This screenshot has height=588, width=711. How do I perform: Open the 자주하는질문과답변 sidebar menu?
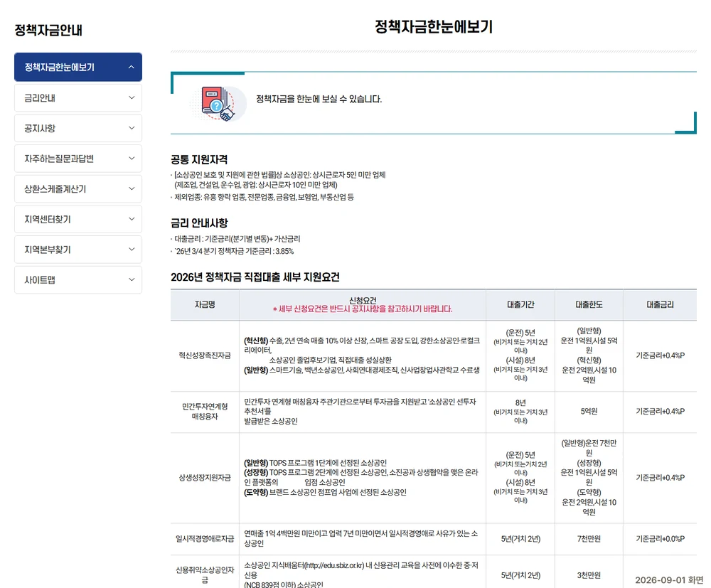(78, 159)
